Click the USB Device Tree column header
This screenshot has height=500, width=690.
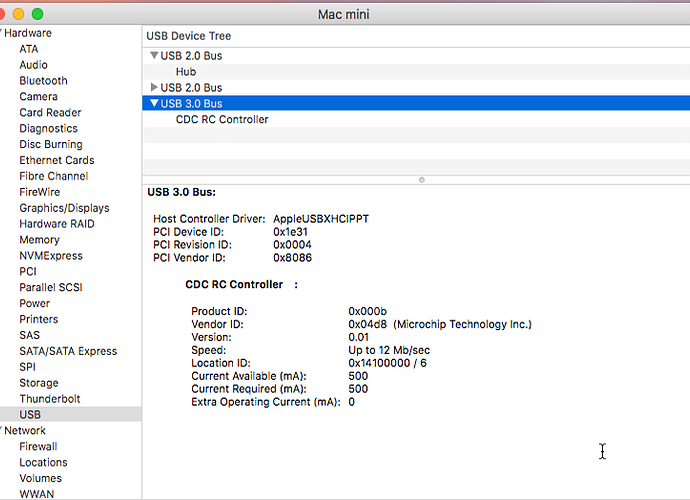[416, 36]
